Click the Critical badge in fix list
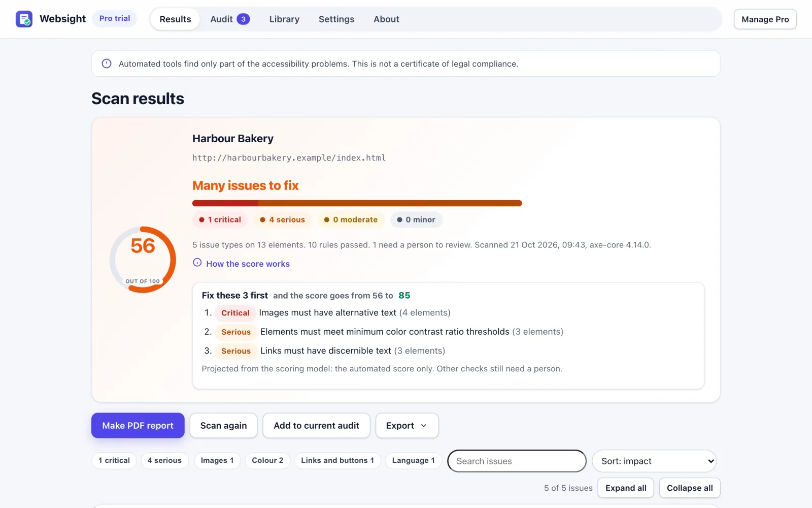812x508 pixels. [x=235, y=313]
